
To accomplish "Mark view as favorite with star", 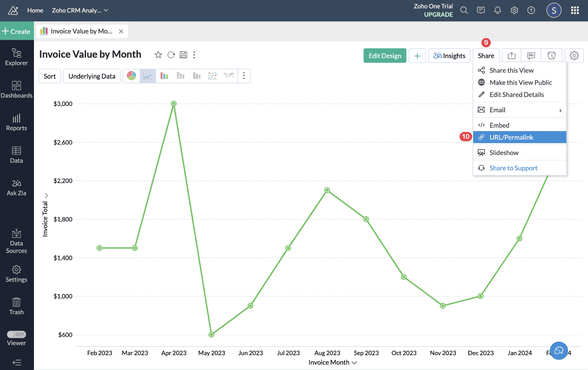I will [x=158, y=55].
